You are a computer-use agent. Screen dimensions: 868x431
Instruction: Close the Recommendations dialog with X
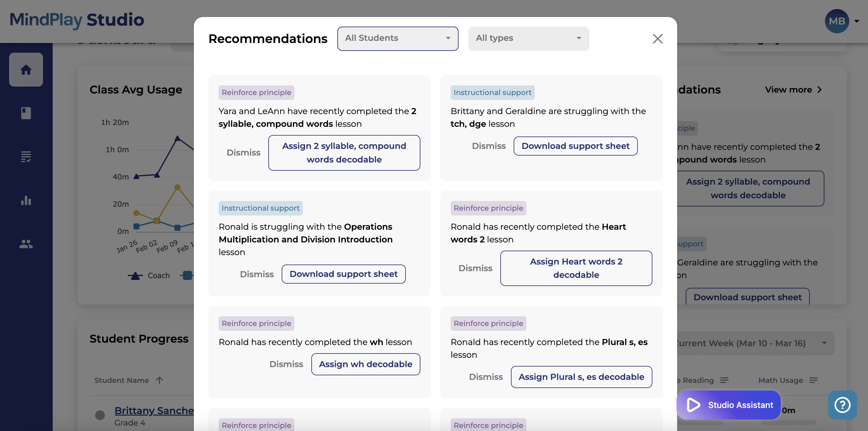pos(658,39)
